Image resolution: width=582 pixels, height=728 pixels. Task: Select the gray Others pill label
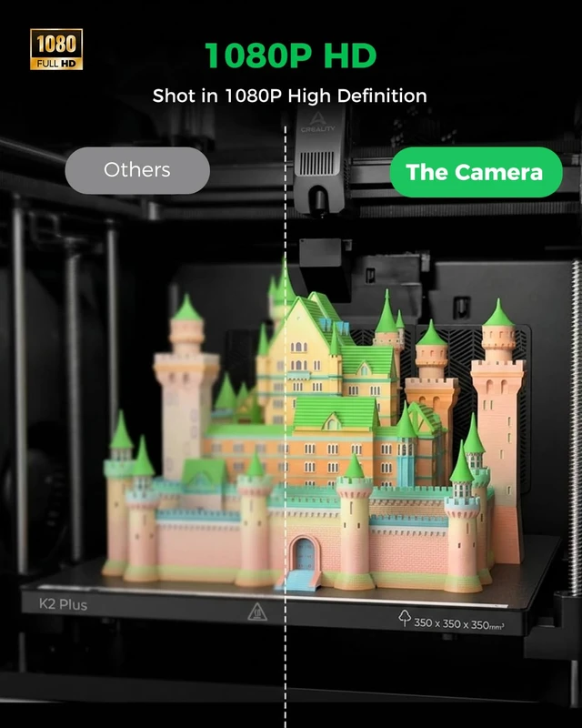[137, 170]
